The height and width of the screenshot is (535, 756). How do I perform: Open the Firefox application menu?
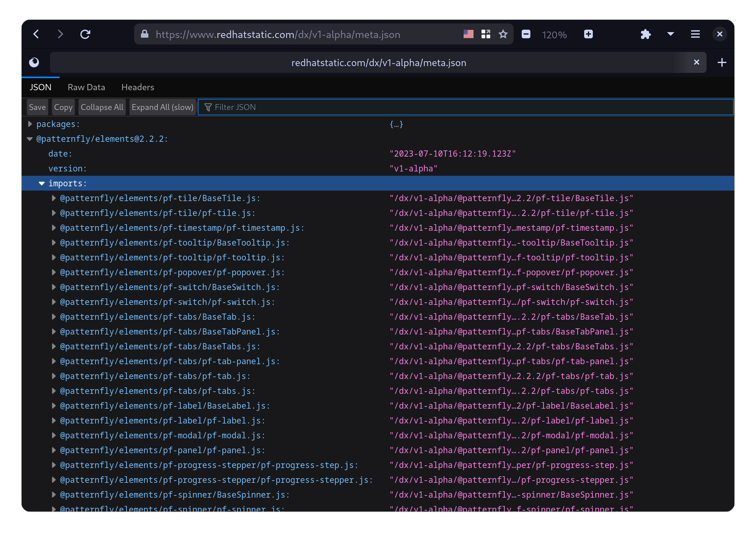tap(695, 34)
